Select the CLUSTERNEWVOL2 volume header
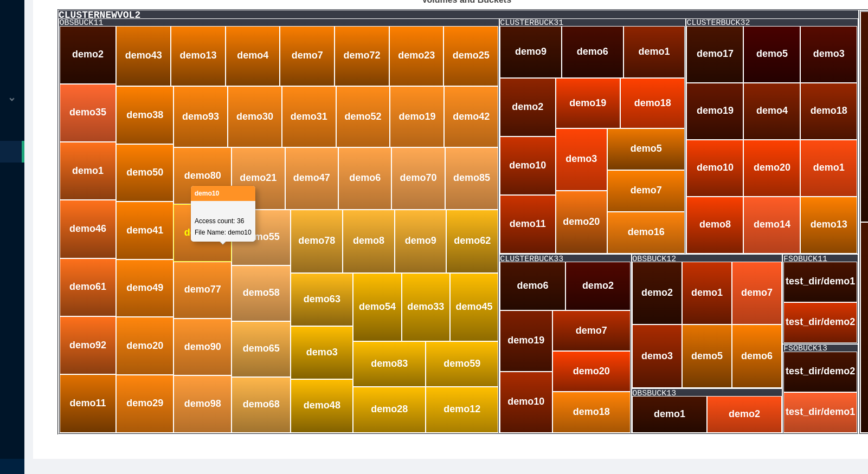Screen dimensions: 868x474 tap(100, 15)
